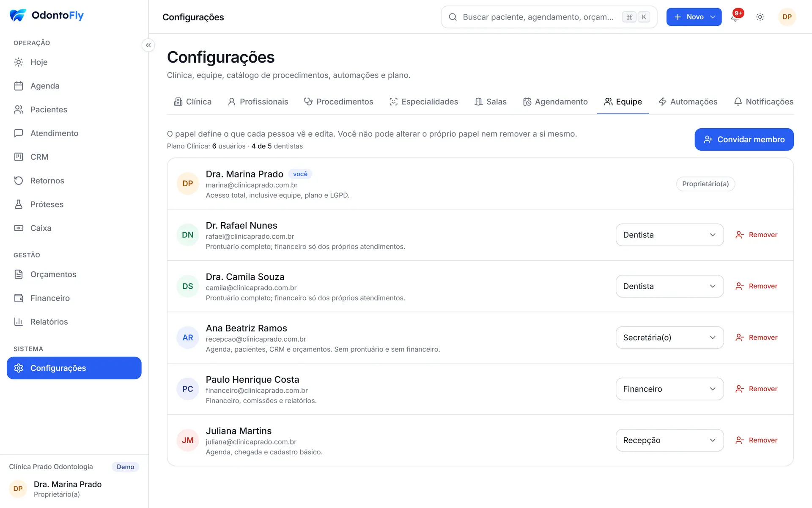Viewport: 812px width, 508px height.
Task: Click the DP user avatar in header
Action: [787, 17]
